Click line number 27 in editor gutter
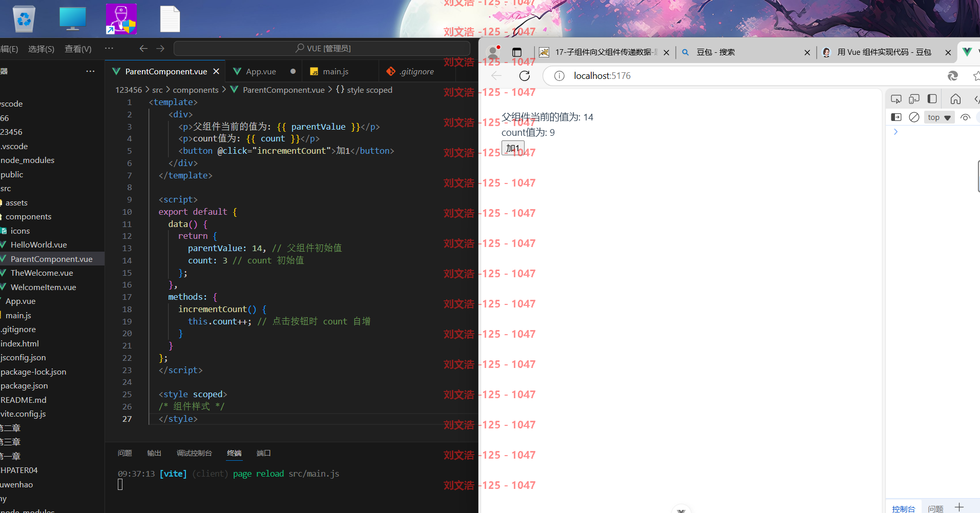This screenshot has height=513, width=980. pyautogui.click(x=127, y=419)
